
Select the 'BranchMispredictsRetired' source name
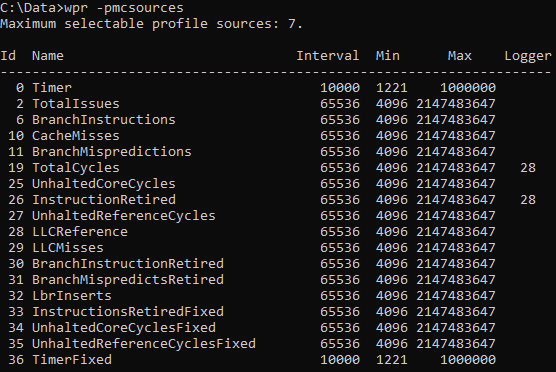[128, 279]
